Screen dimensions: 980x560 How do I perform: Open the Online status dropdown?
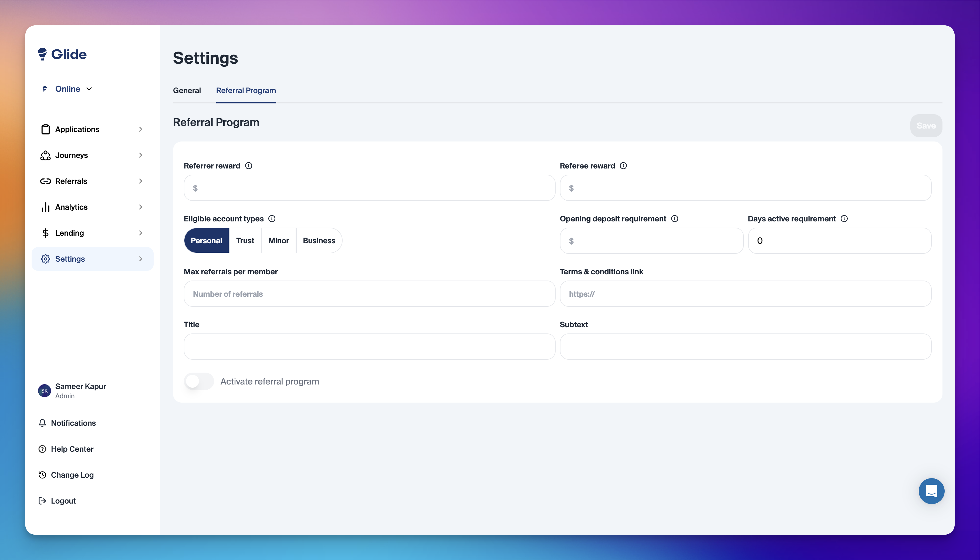coord(68,89)
